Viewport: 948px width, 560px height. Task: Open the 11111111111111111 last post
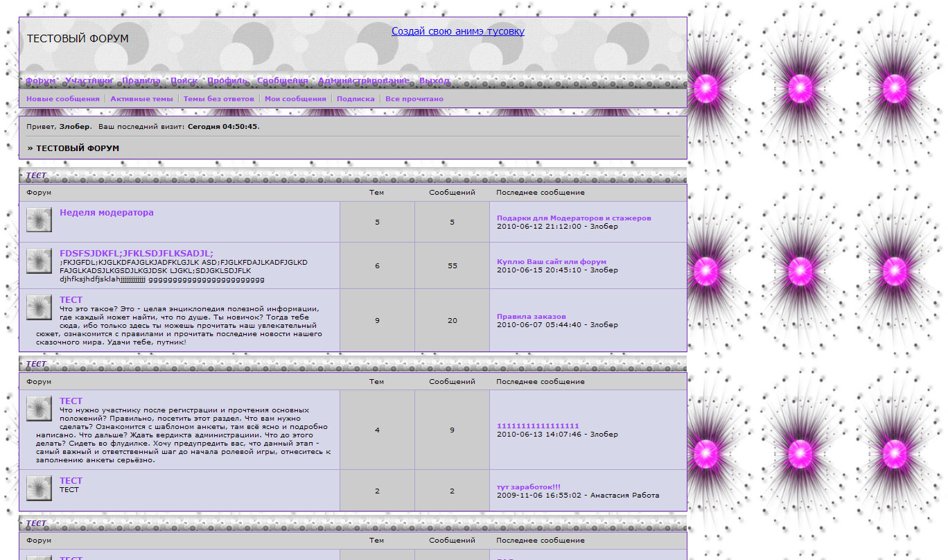pyautogui.click(x=538, y=426)
